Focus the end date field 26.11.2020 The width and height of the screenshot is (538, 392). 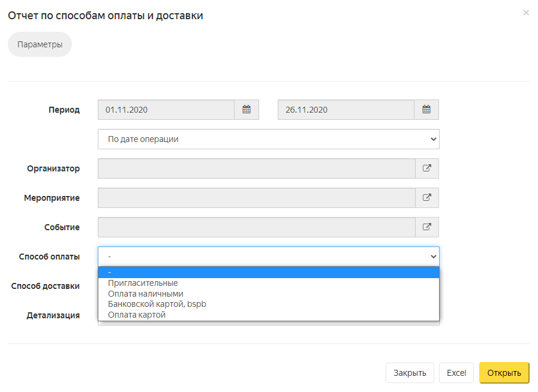tap(346, 110)
